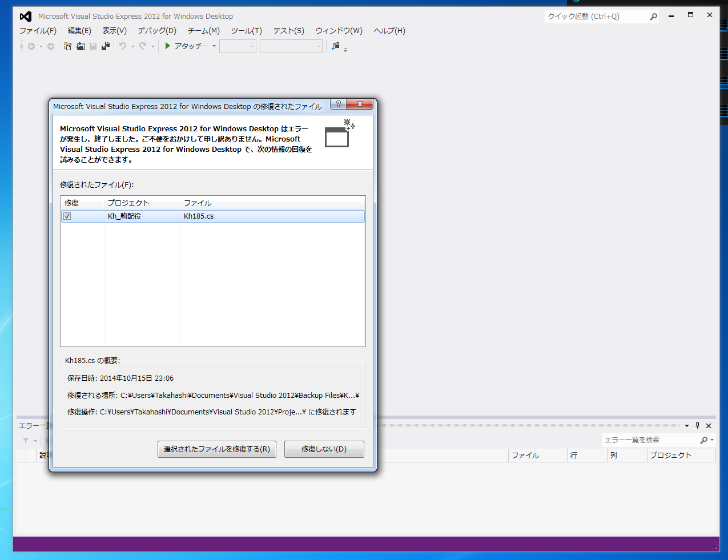728x560 pixels.
Task: Select the Kh_駒配役 project cell
Action: pyautogui.click(x=124, y=216)
